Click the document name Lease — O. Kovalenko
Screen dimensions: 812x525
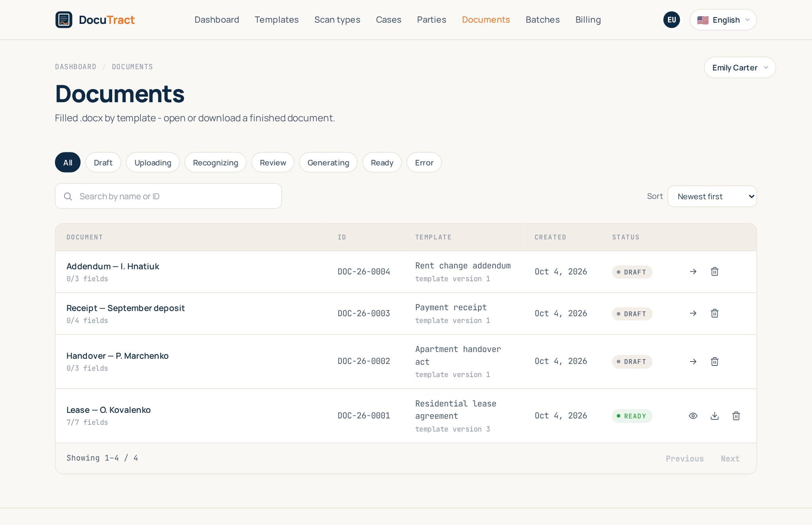pos(108,410)
